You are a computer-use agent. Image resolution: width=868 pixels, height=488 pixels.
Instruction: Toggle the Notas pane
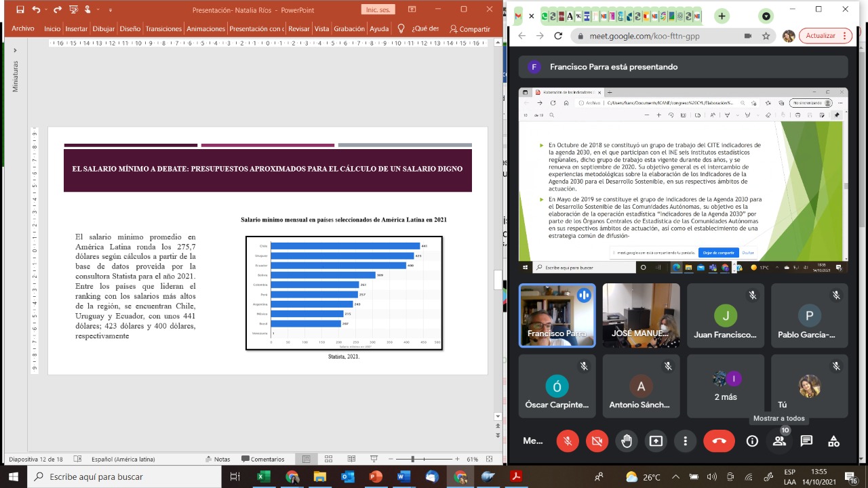coord(218,459)
